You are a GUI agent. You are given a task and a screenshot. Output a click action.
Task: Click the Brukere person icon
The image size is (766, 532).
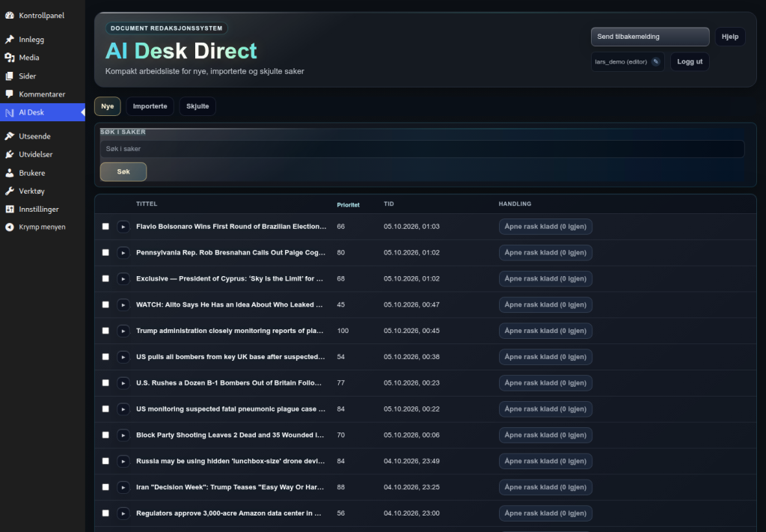(x=9, y=172)
